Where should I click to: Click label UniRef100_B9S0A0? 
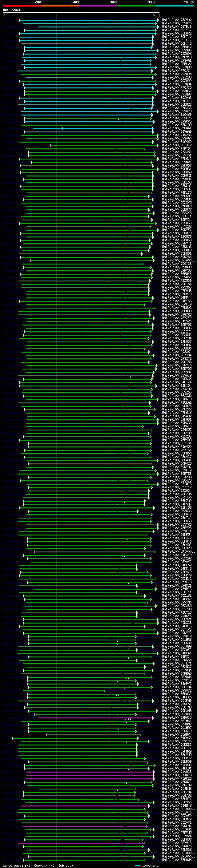177,138
